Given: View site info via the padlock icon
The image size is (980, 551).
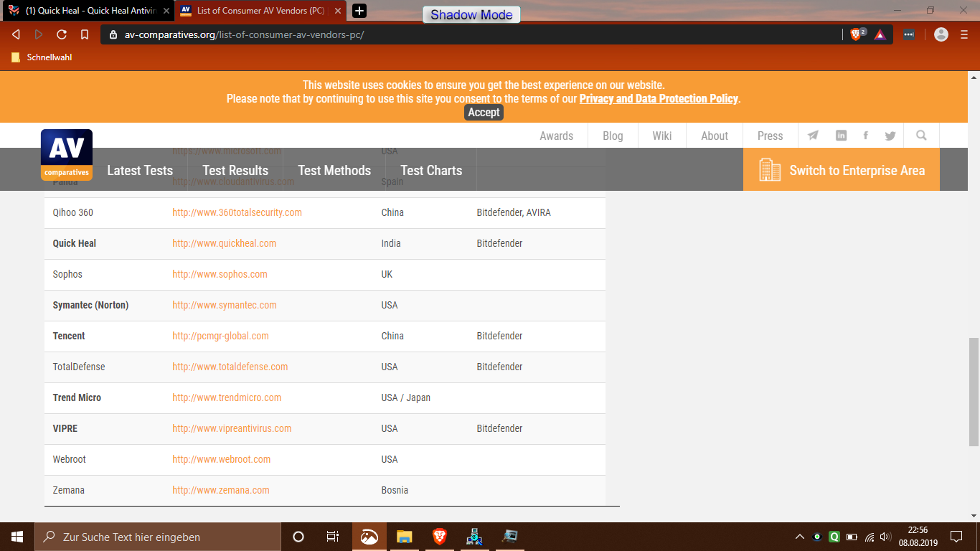Looking at the screenshot, I should point(113,34).
